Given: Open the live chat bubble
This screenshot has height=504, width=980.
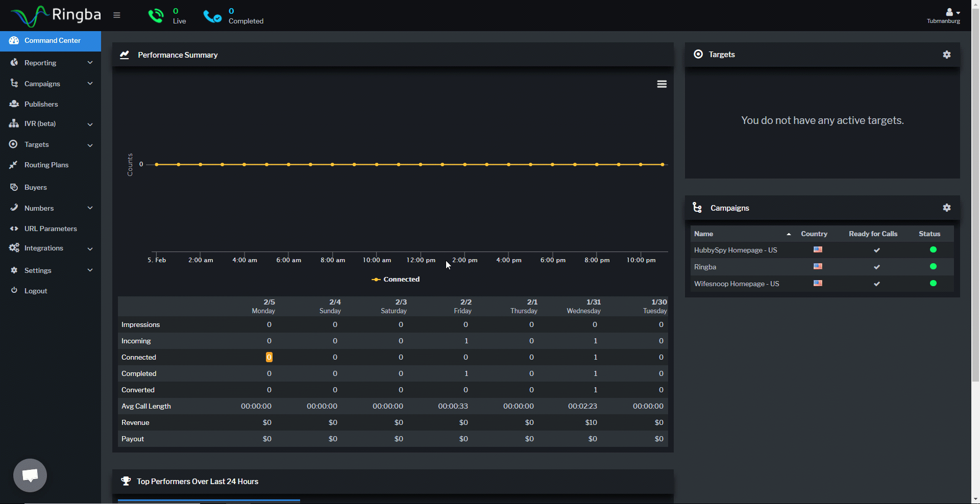Looking at the screenshot, I should pyautogui.click(x=30, y=475).
